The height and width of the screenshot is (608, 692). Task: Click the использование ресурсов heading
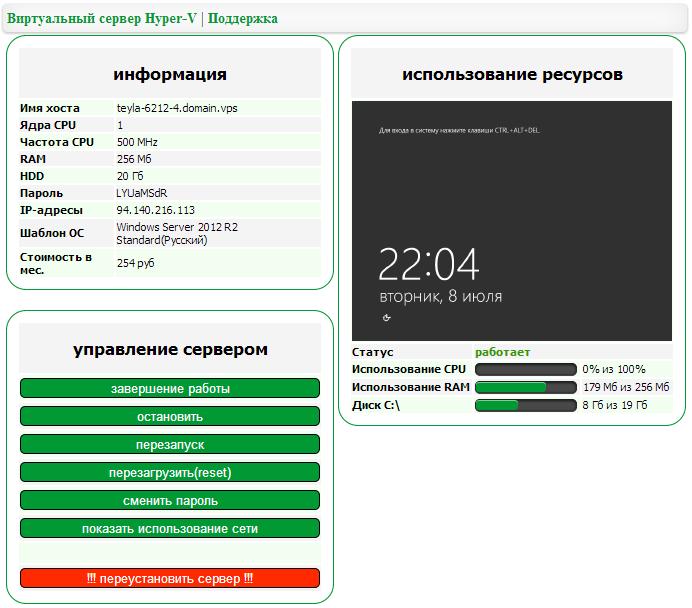click(512, 74)
